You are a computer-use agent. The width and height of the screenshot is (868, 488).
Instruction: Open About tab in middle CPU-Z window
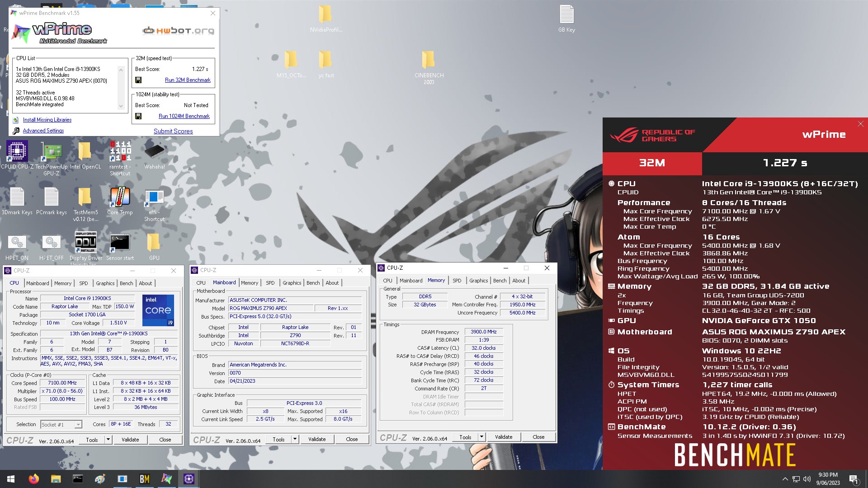332,283
